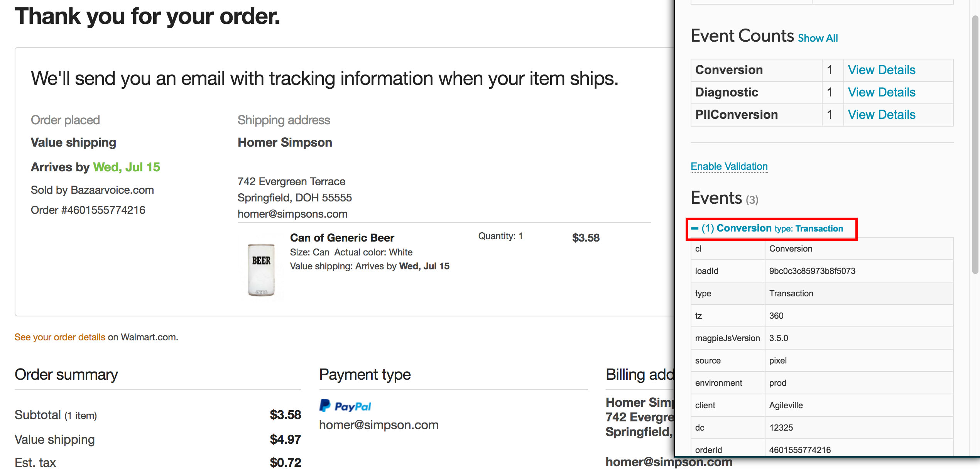The width and height of the screenshot is (980, 470).
Task: Click the Conversion event count label
Action: [x=729, y=70]
